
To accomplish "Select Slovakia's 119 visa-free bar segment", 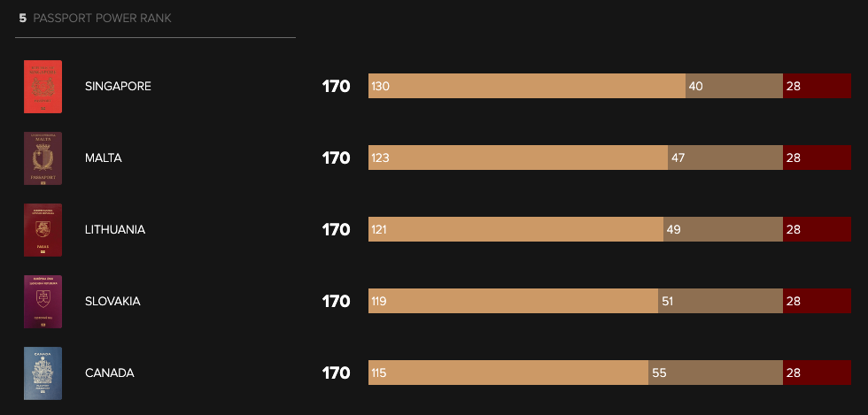I will coord(513,302).
